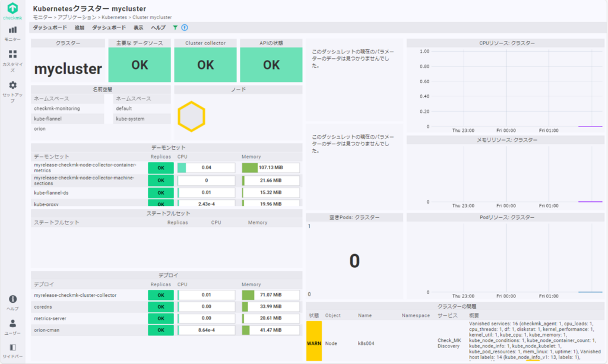
Task: Open the 表示 menu
Action: (x=138, y=27)
